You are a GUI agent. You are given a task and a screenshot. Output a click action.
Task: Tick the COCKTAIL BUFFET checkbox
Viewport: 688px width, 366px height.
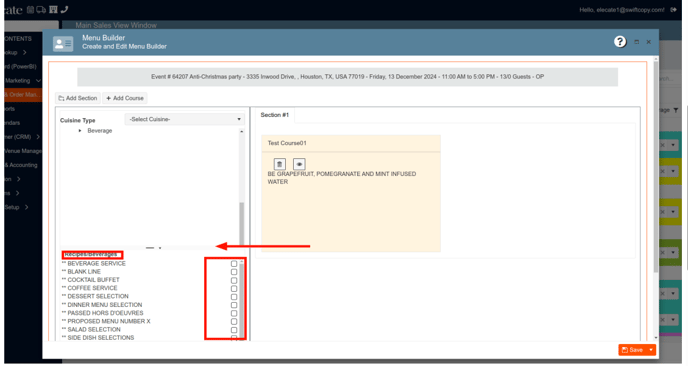(234, 280)
